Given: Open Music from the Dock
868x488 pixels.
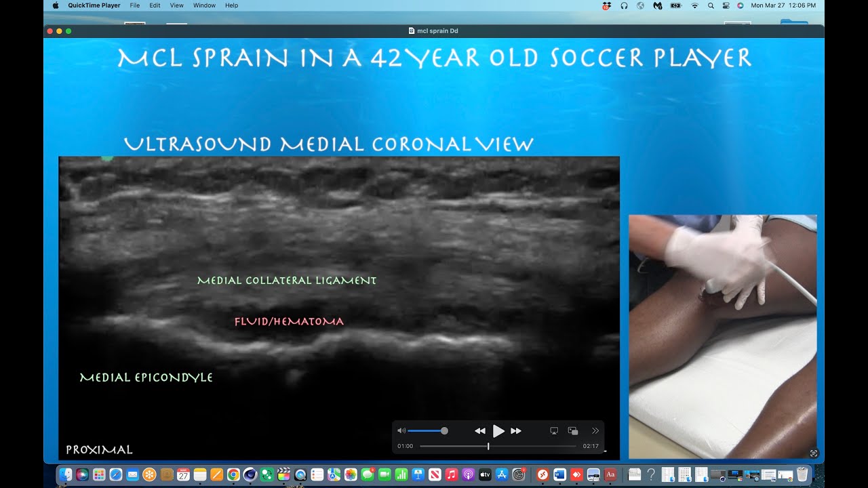Looking at the screenshot, I should [452, 474].
